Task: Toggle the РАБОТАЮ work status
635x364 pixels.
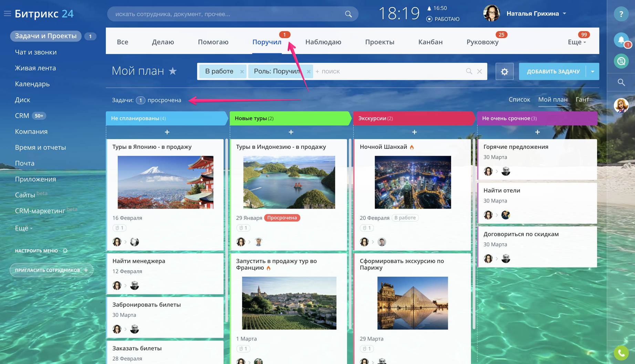Action: click(x=443, y=19)
